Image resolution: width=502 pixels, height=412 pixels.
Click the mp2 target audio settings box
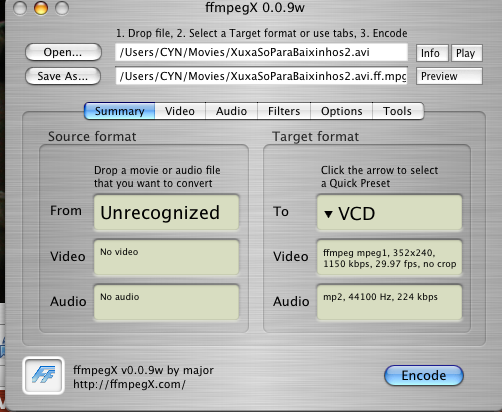[389, 302]
